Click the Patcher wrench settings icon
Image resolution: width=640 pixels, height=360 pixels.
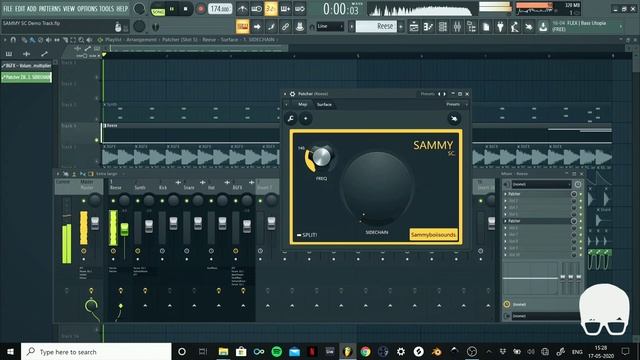291,119
